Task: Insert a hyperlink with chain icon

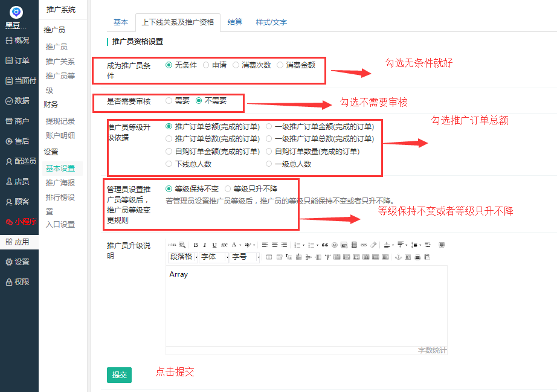Action: [364, 245]
